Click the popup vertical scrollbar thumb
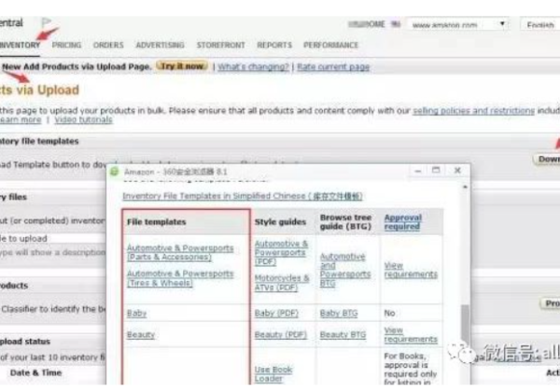This screenshot has width=560, height=392. (464, 323)
